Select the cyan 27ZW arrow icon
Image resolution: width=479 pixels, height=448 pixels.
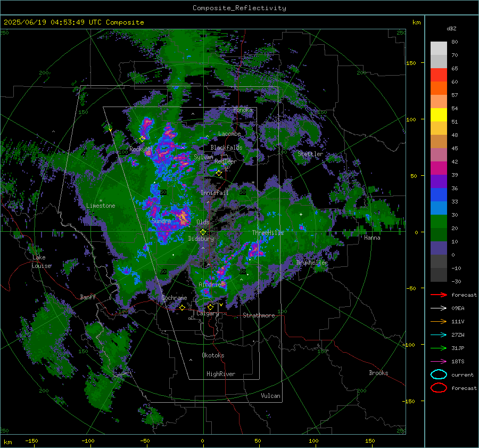(439, 335)
